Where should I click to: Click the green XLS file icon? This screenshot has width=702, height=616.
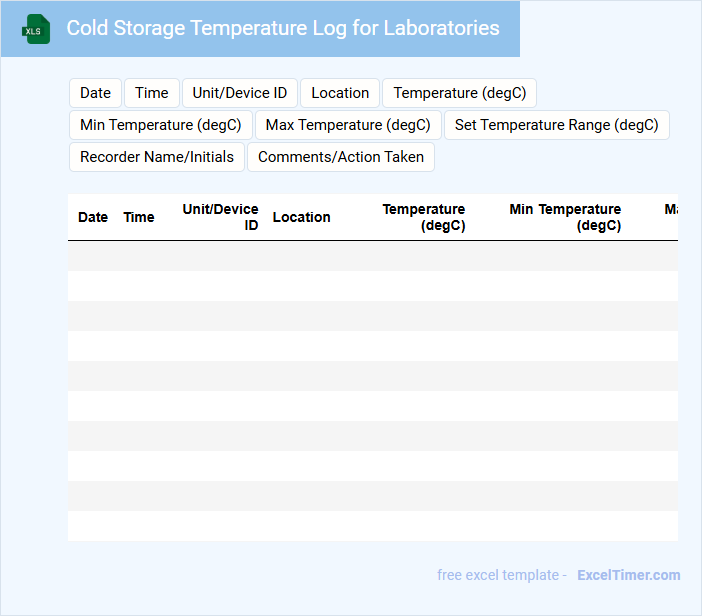point(36,29)
